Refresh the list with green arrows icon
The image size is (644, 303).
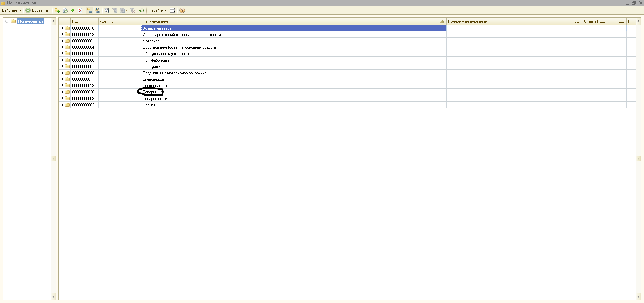(x=142, y=10)
